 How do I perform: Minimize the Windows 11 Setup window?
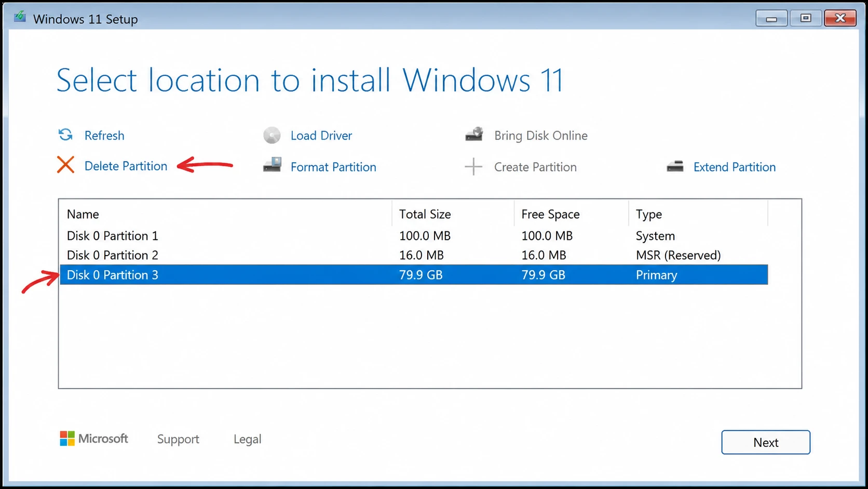(771, 19)
